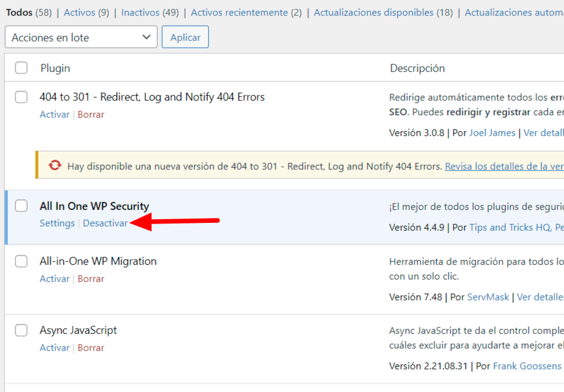Click Borrar under All-in-One WP Migration
The width and height of the screenshot is (564, 392).
[x=91, y=279]
